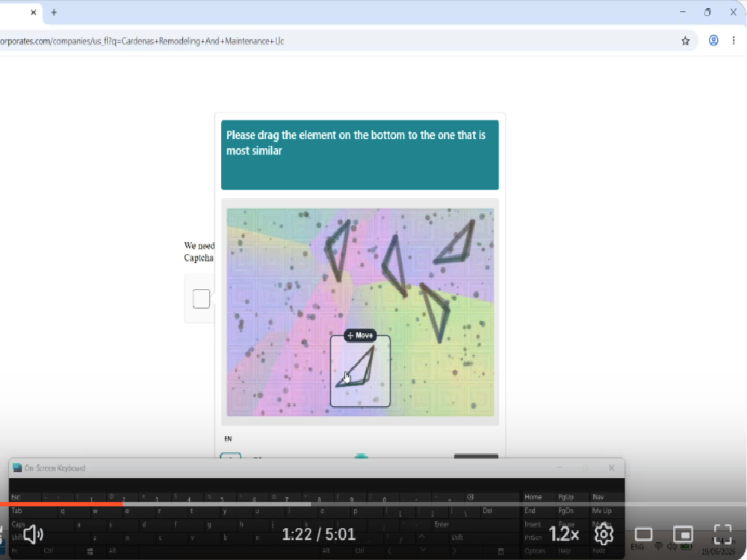Viewport: 747px width, 560px height.
Task: Tap the Esc key on On-Screen Keyboard
Action: (16, 497)
